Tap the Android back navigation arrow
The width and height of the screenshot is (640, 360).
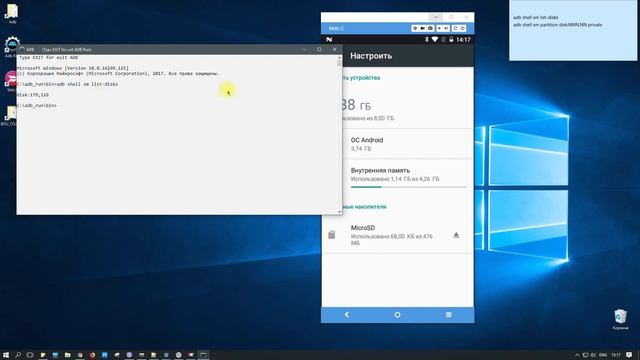347,315
